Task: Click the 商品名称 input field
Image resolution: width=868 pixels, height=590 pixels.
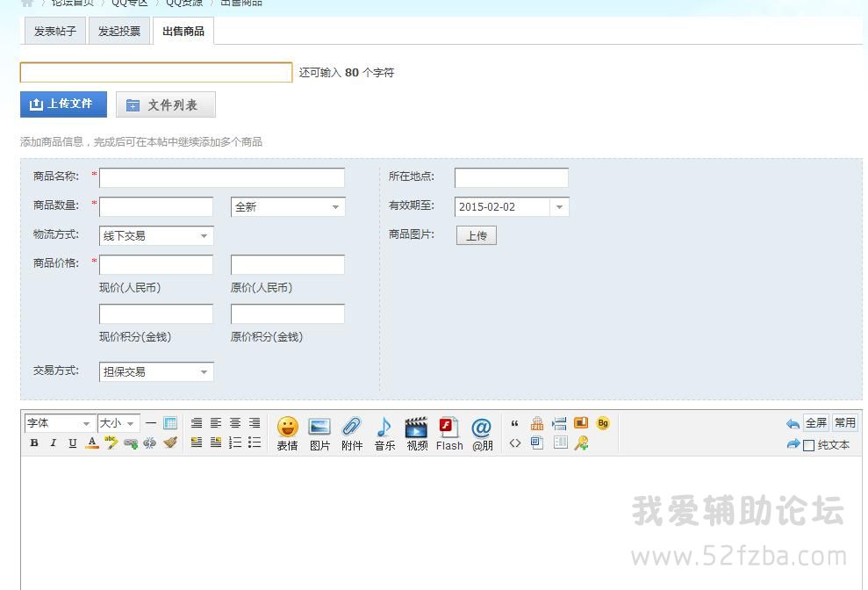Action: pos(222,178)
